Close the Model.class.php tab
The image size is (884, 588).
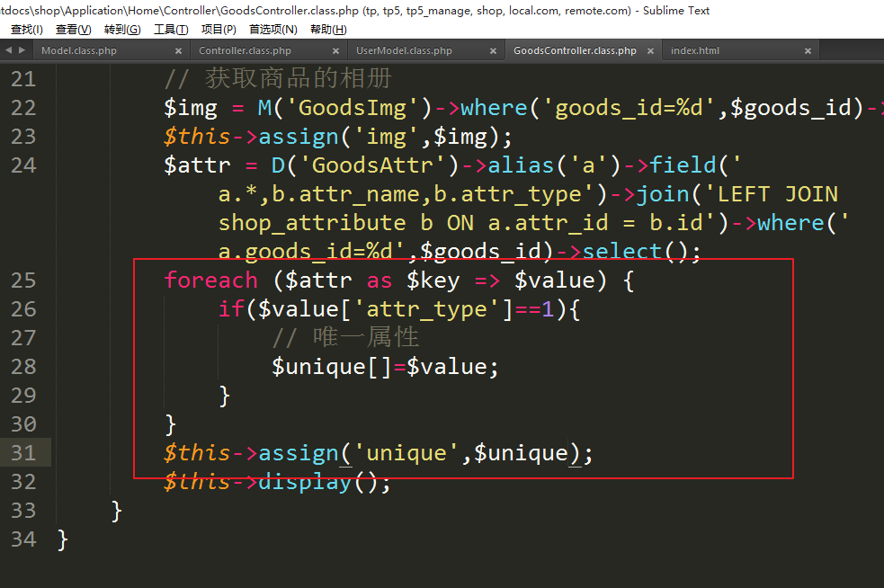pos(178,51)
